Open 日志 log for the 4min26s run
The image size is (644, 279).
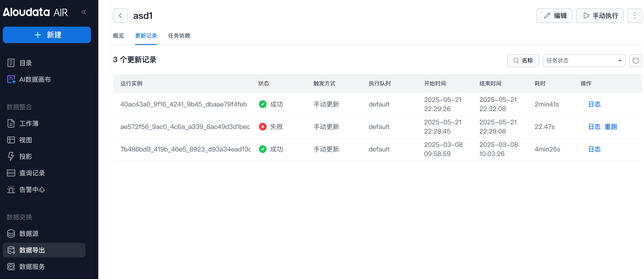click(594, 149)
